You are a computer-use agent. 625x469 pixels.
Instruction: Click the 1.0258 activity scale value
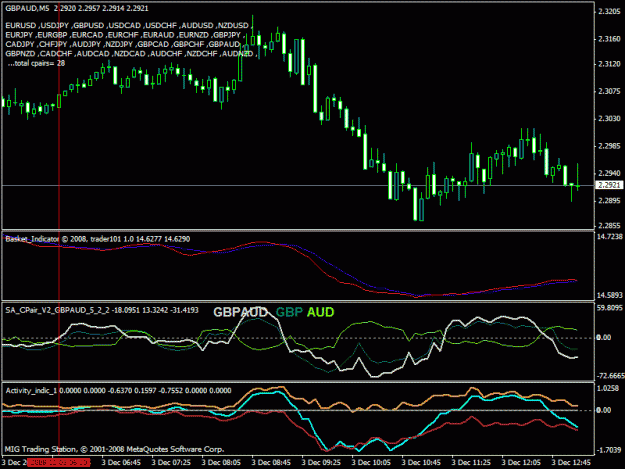coord(608,388)
